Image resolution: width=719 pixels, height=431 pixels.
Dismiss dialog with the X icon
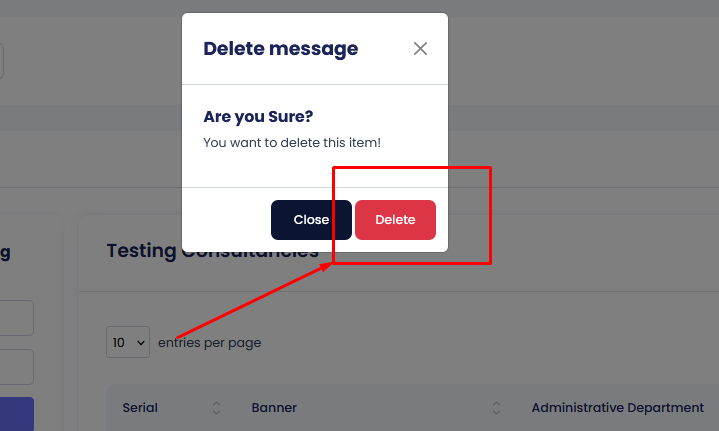click(x=420, y=49)
